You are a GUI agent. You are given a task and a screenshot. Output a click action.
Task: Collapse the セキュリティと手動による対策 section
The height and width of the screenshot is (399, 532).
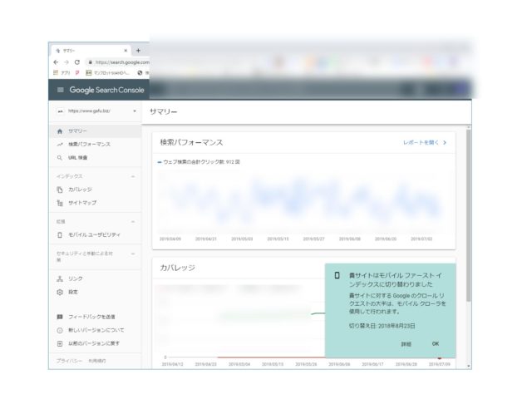pos(133,254)
